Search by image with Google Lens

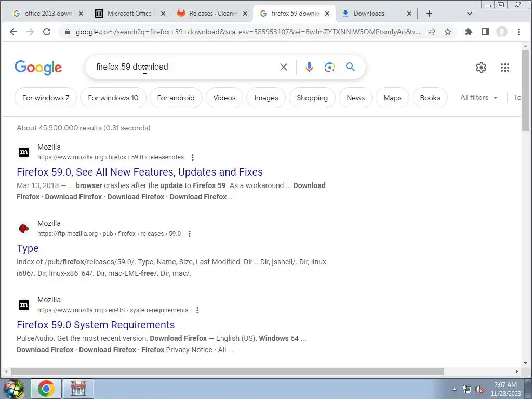[x=329, y=67]
